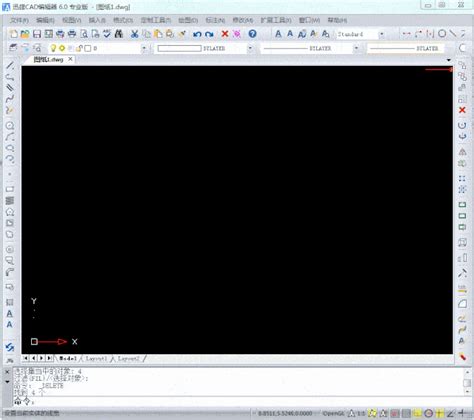Click the BYLAYER color preview box
Image resolution: width=474 pixels, height=420 pixels.
tap(179, 48)
